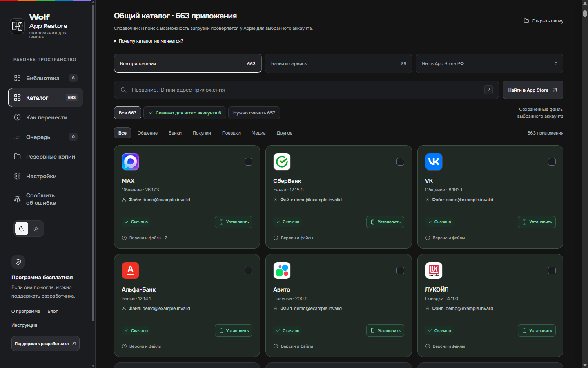Screen dimensions: 588x368
Task: Click the Wolf App Restore logo icon
Action: tap(17, 26)
